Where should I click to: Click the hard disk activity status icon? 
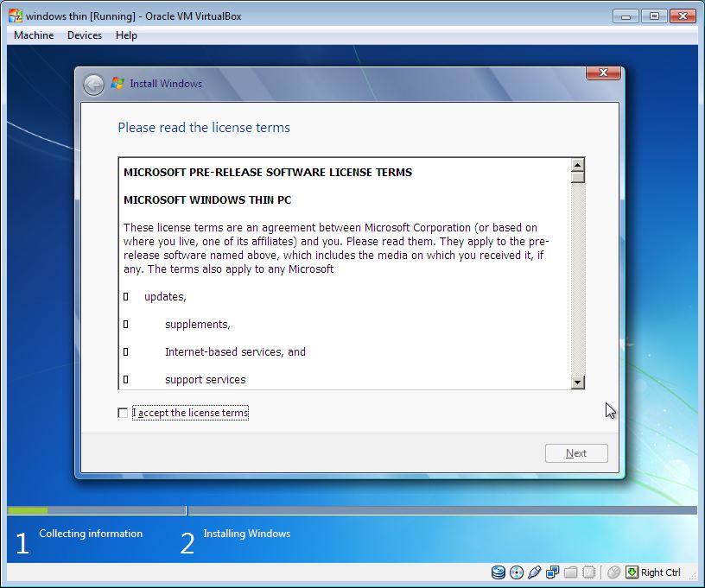(499, 572)
